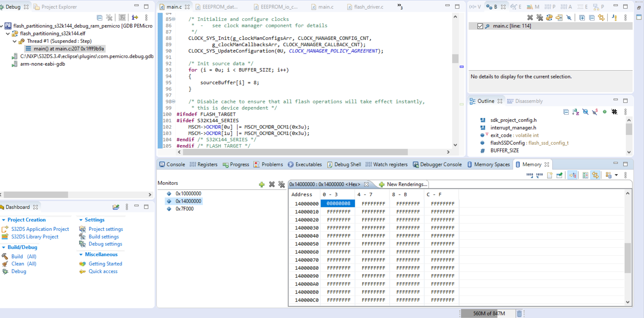Uncheck the main.c line 114 breakpoint
The image size is (644, 318).
[x=480, y=26]
